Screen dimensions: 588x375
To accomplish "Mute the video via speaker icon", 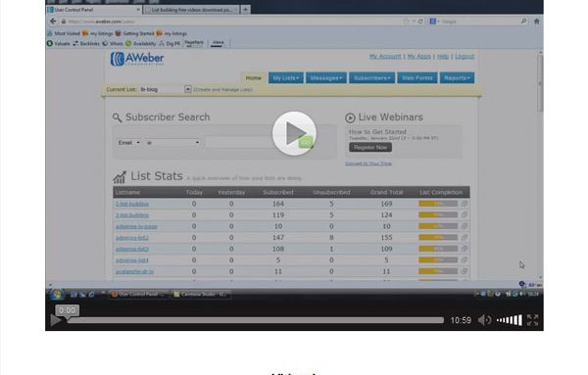I will click(x=484, y=320).
